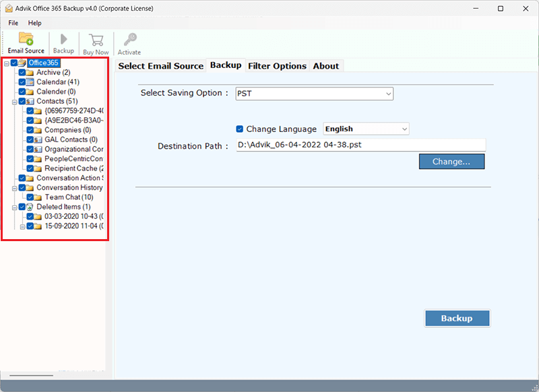Click the Conversation History folder icon
This screenshot has height=392, width=539.
click(30, 188)
